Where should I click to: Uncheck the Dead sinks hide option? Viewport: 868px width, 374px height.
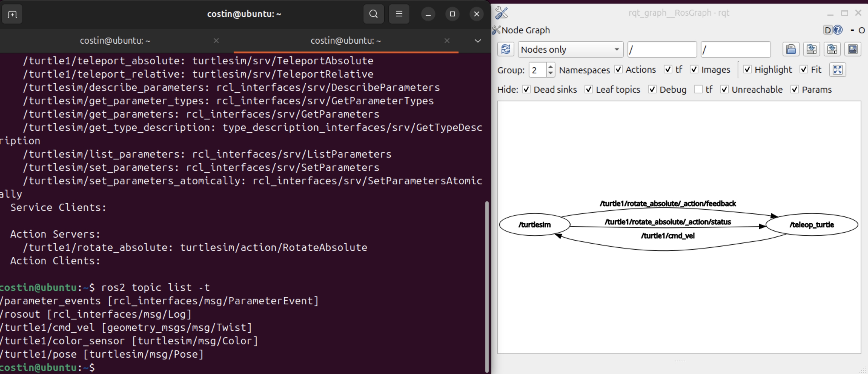pos(526,89)
